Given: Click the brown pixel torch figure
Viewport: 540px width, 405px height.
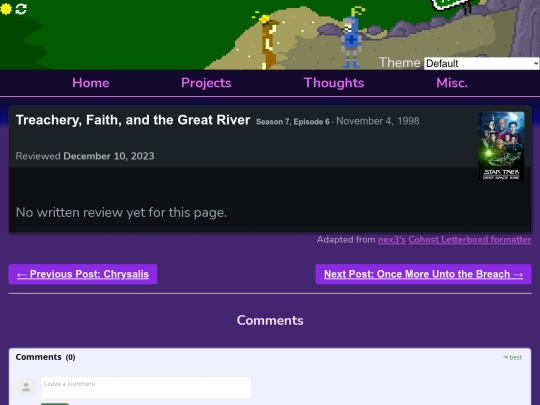Looking at the screenshot, I should tap(269, 42).
